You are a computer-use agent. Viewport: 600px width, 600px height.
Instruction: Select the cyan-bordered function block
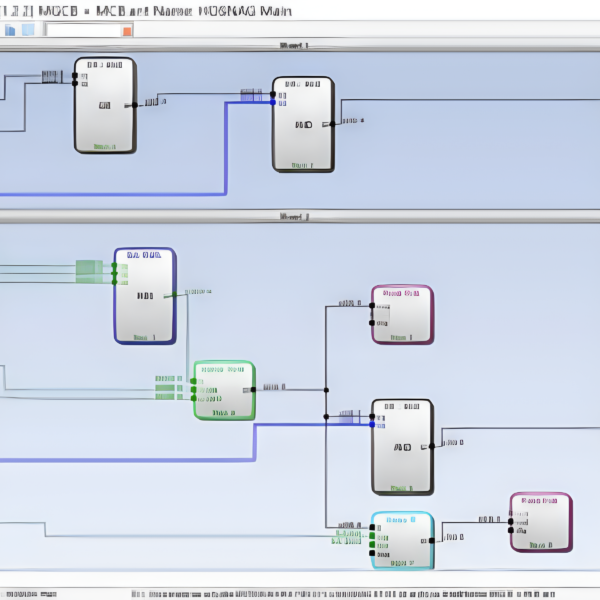click(x=402, y=540)
